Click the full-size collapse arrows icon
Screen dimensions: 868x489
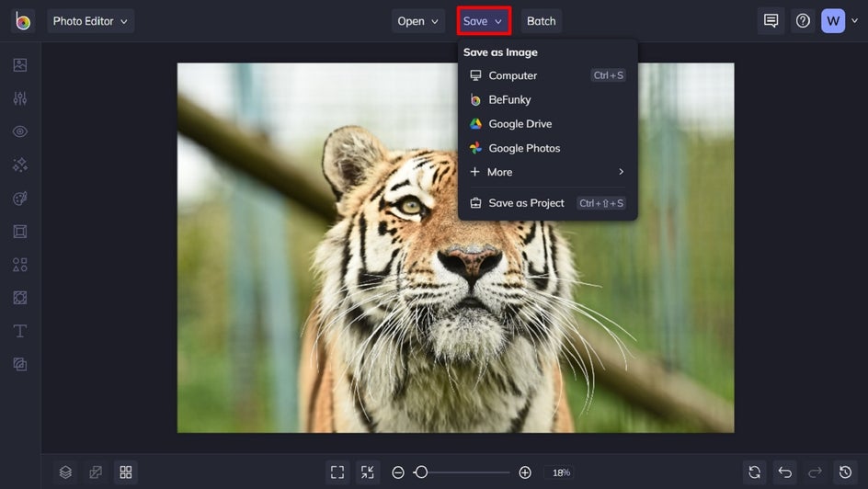[368, 472]
